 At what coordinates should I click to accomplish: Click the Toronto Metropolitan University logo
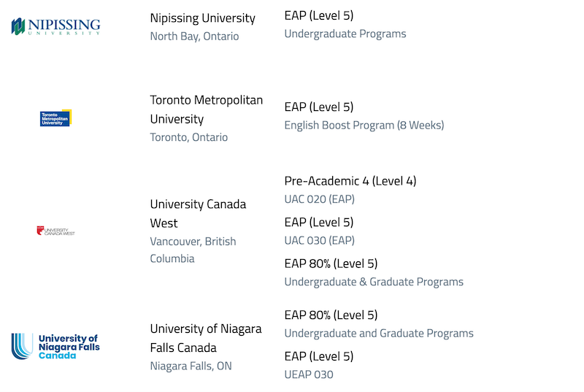pyautogui.click(x=56, y=118)
